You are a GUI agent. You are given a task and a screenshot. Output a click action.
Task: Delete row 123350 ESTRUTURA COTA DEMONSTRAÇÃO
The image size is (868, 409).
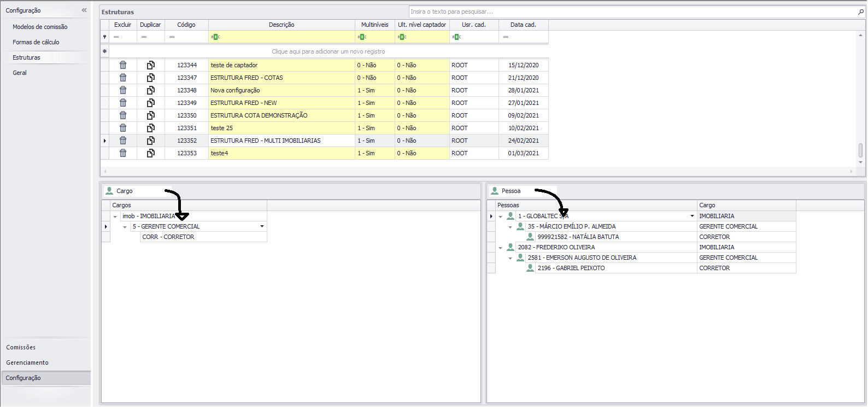pyautogui.click(x=123, y=115)
